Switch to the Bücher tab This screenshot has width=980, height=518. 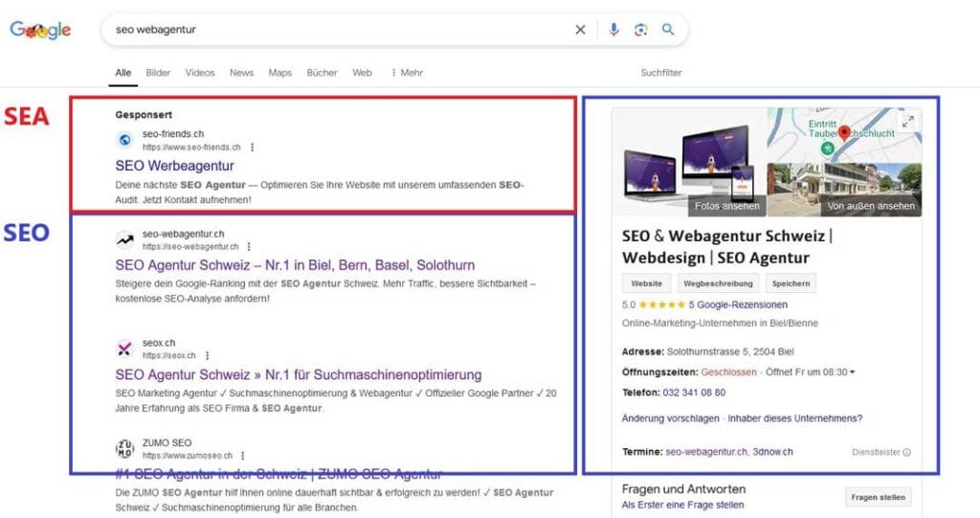pos(322,73)
